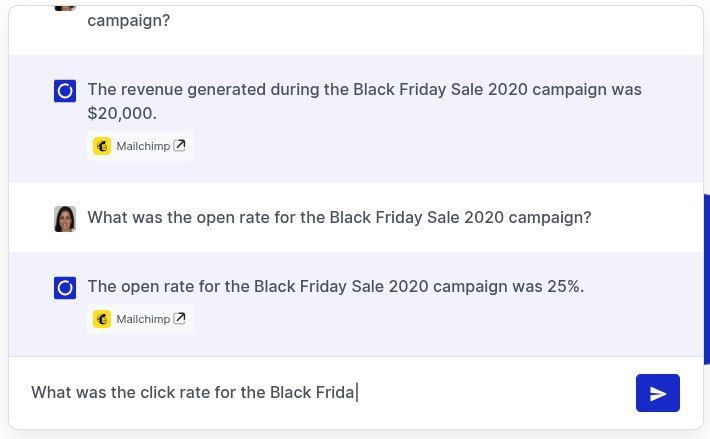Image resolution: width=710 pixels, height=439 pixels.
Task: Click bot avatar beside the open rate answer
Action: [x=65, y=289]
